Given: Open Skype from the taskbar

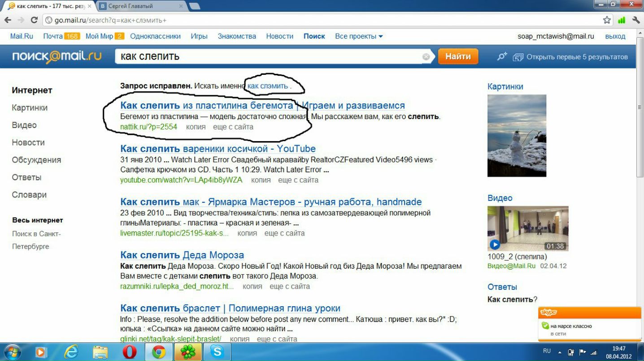Looking at the screenshot, I should 217,352.
